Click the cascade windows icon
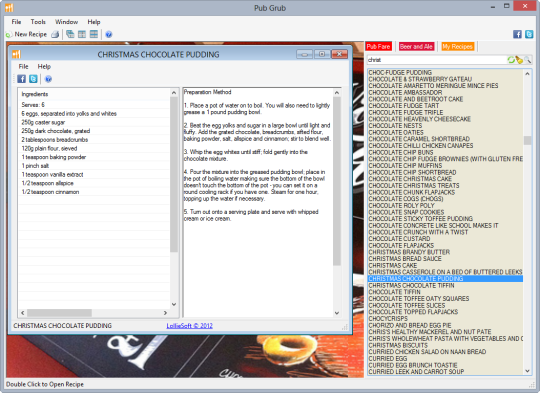This screenshot has width=540, height=393. click(70, 34)
